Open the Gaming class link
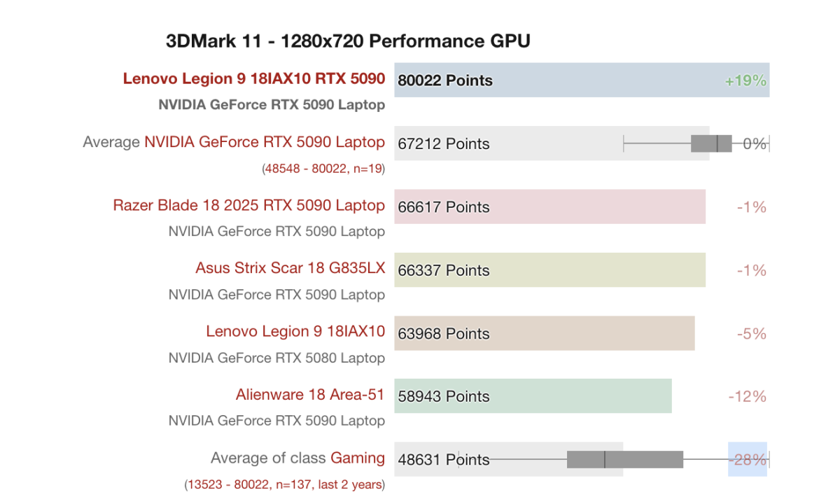 pyautogui.click(x=358, y=458)
